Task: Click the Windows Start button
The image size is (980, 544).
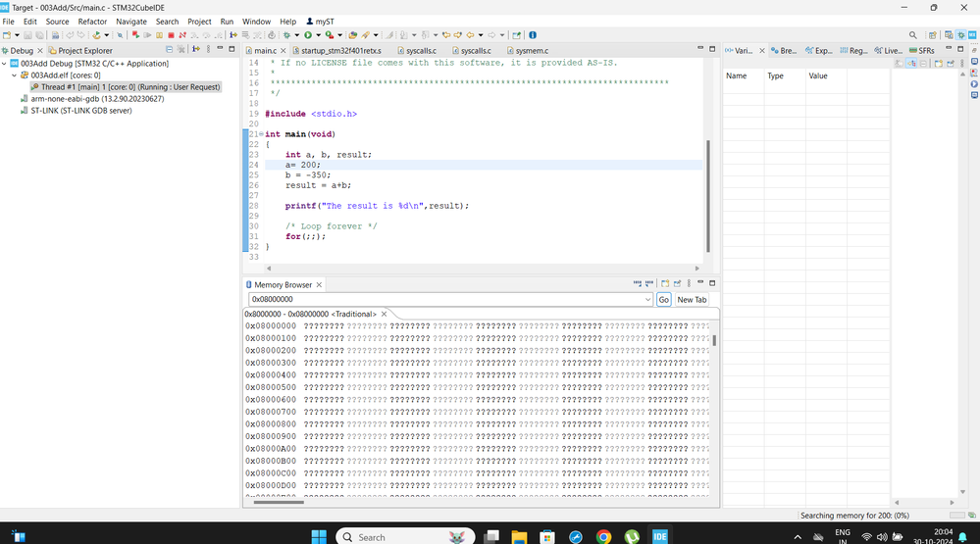Action: coord(318,536)
